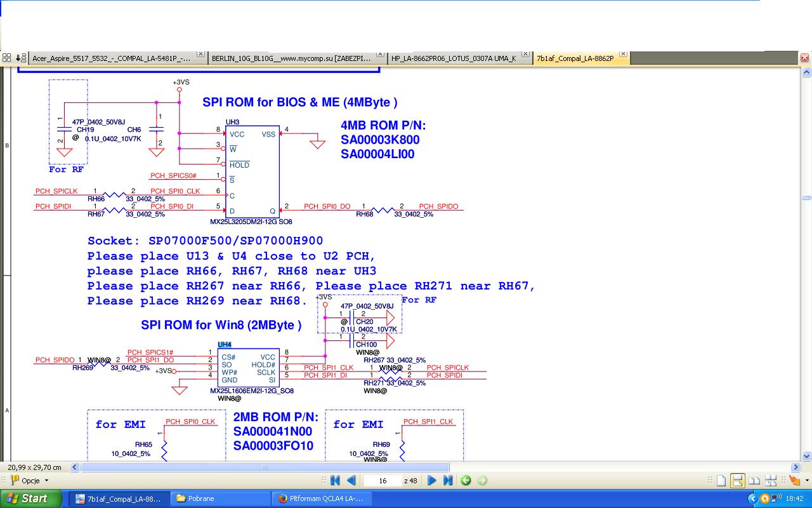Jump to the last page
Image resolution: width=812 pixels, height=508 pixels.
pyautogui.click(x=447, y=481)
